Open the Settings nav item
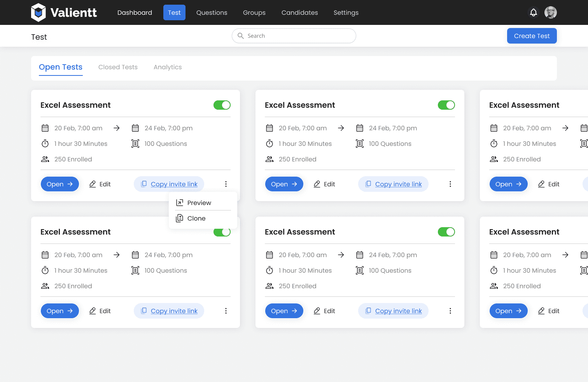This screenshot has width=588, height=382. pyautogui.click(x=346, y=12)
